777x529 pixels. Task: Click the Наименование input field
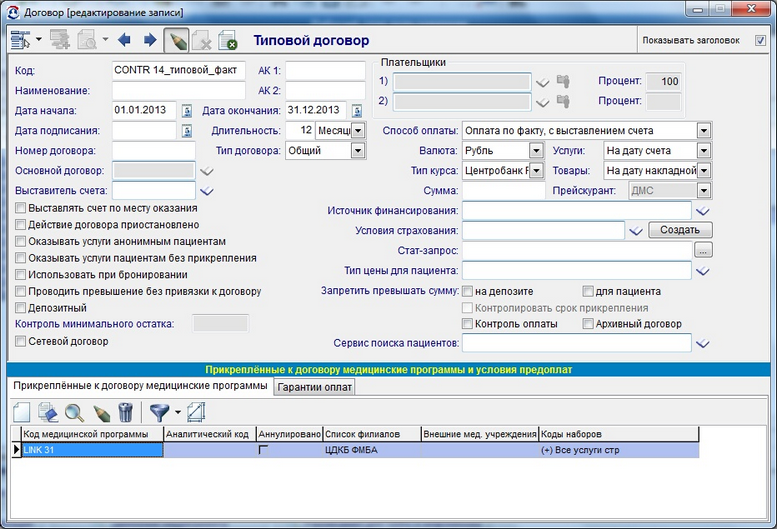[178, 91]
